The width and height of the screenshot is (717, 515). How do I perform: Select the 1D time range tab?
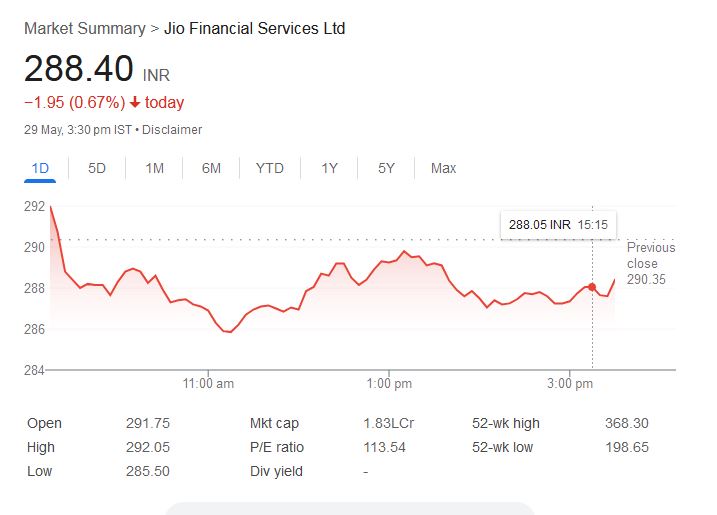pyautogui.click(x=41, y=168)
